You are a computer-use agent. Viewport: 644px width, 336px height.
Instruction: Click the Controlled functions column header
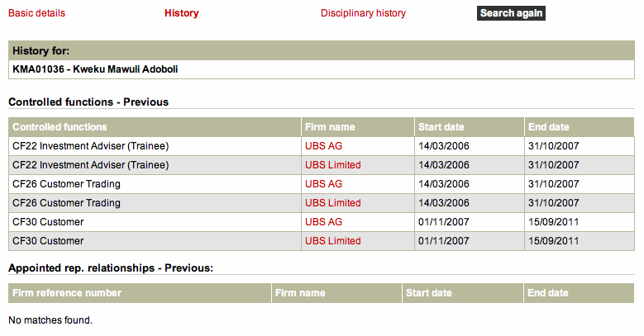pos(60,127)
